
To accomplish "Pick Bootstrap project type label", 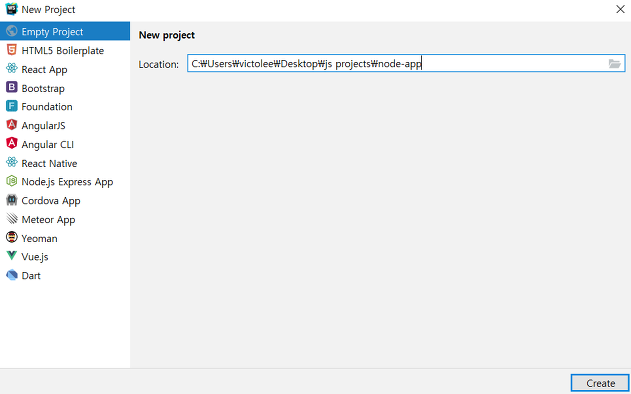I will (43, 89).
